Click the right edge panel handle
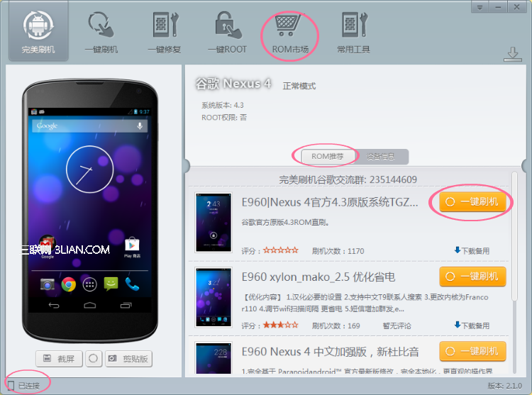This screenshot has width=532, height=395. click(526, 166)
